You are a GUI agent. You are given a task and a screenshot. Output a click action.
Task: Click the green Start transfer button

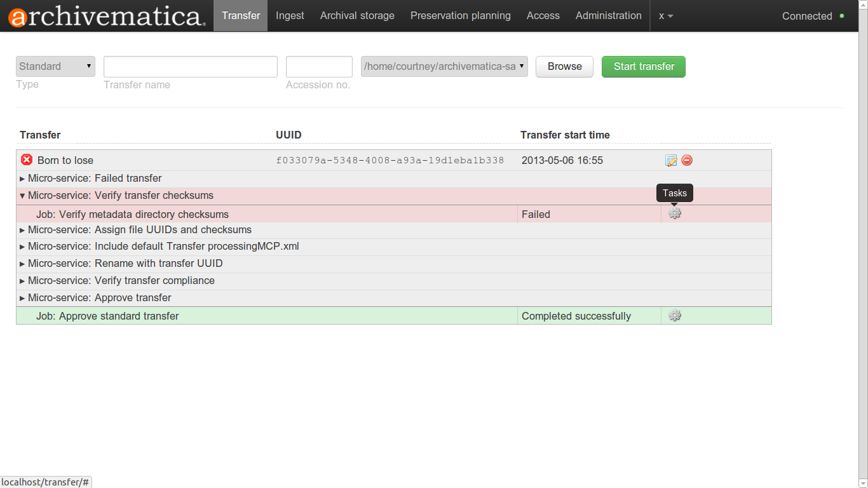(643, 67)
